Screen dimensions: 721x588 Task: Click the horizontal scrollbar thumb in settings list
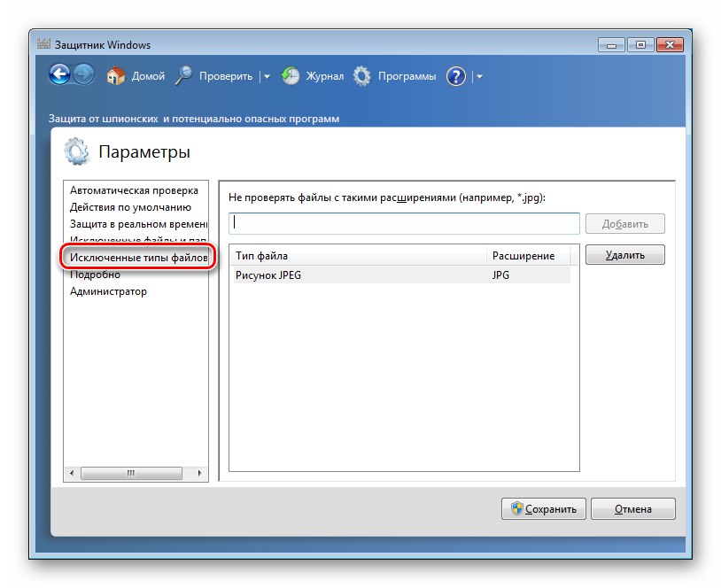point(131,473)
